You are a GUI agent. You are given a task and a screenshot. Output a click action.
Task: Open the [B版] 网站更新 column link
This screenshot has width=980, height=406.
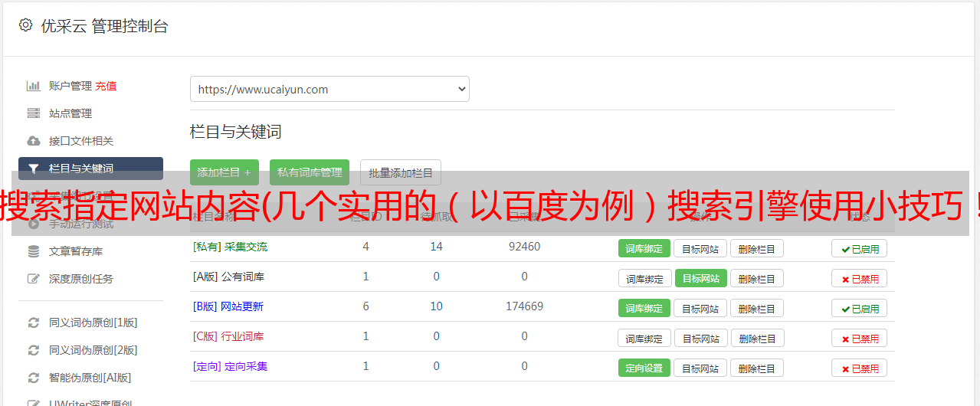228,306
